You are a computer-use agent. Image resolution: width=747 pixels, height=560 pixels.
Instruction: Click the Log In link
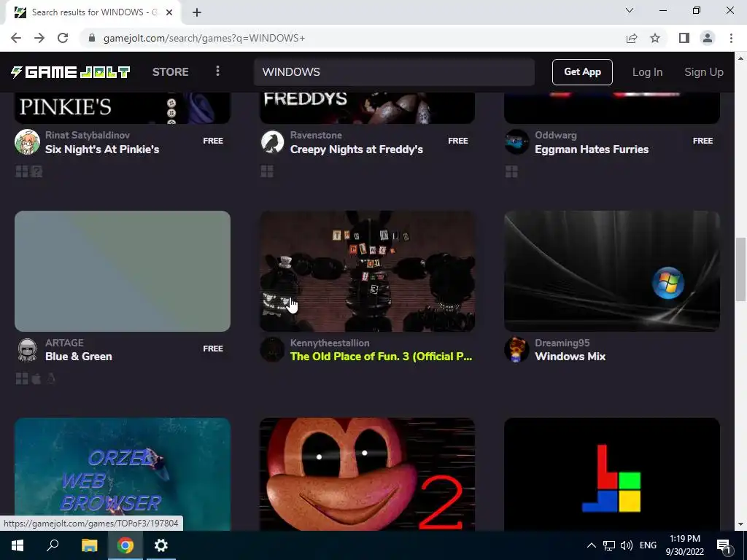[x=647, y=72]
